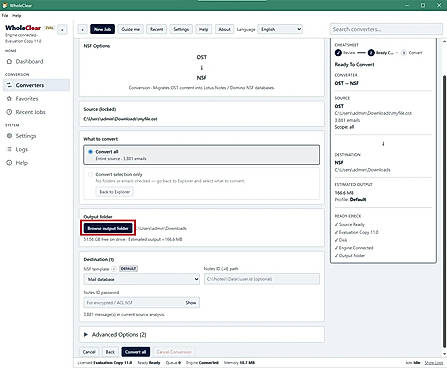This screenshot has height=368, width=447.
Task: Open the File menu
Action: coord(5,16)
